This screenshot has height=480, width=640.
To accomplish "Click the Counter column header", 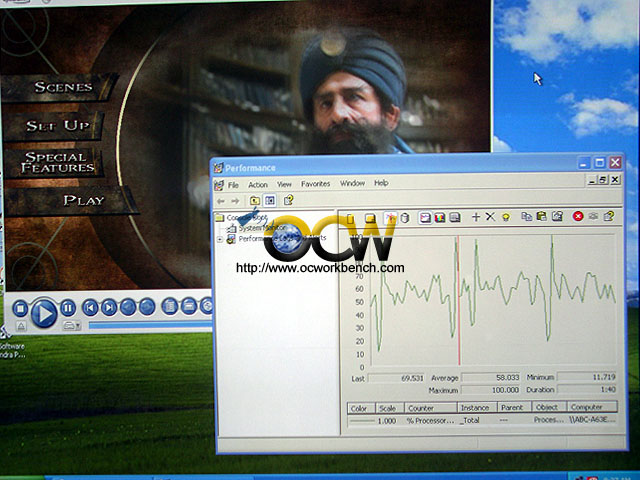I will pyautogui.click(x=430, y=407).
